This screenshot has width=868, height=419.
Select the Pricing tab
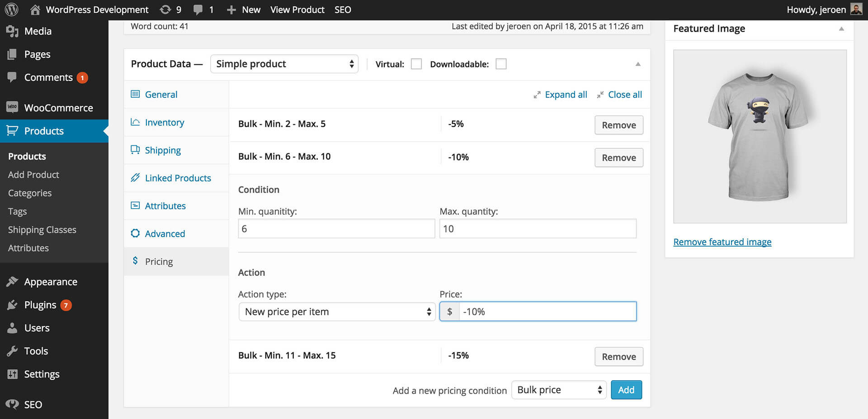(176, 262)
